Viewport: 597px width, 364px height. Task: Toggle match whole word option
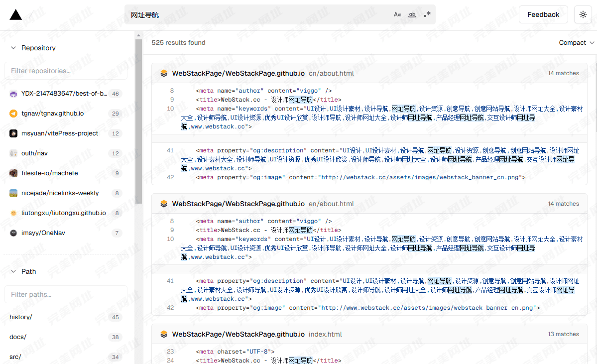[x=412, y=14]
